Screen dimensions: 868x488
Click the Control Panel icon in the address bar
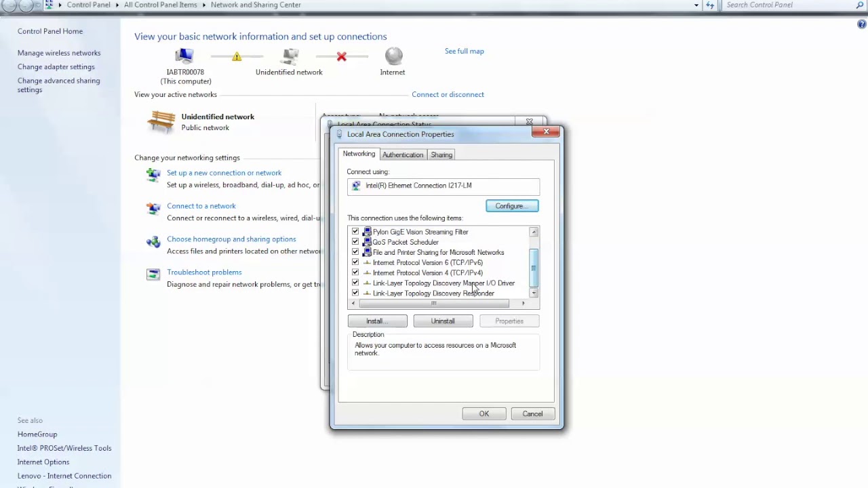click(x=49, y=5)
